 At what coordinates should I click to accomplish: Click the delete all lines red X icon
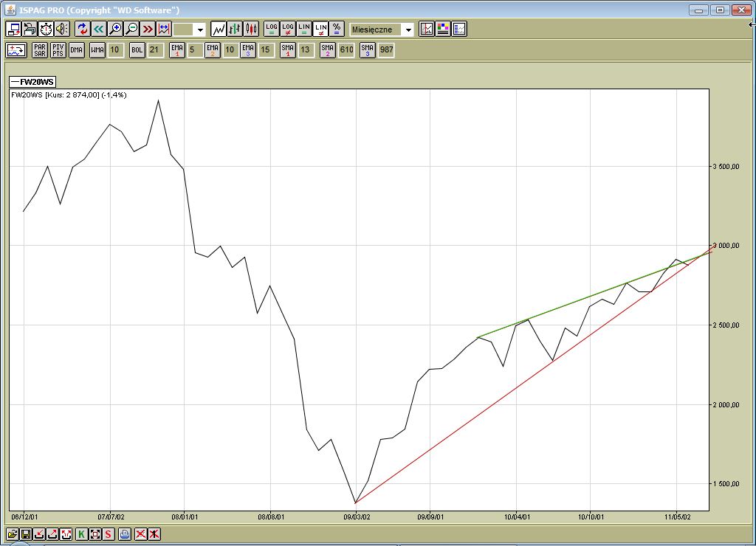(140, 534)
